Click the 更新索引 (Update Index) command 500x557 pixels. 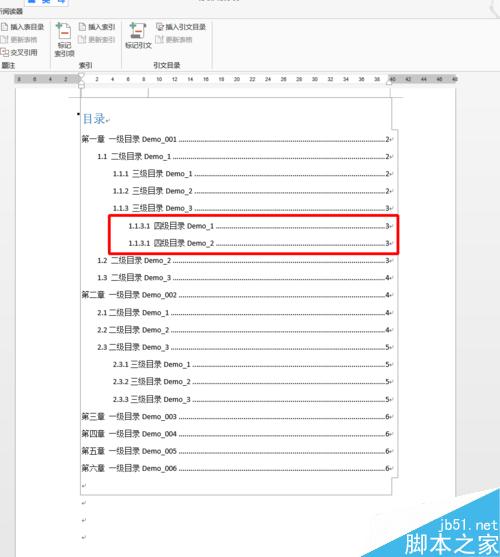[x=97, y=40]
